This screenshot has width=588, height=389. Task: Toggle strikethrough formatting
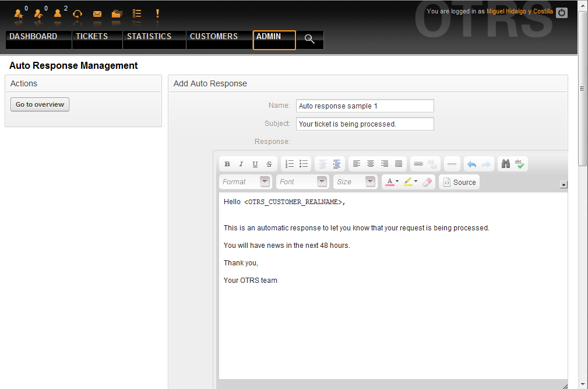point(269,164)
